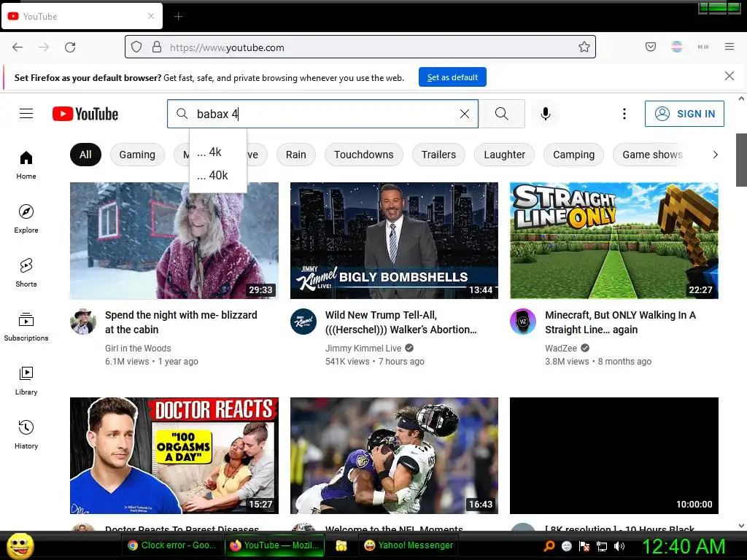Open 'Spend the night with me- blizzard' title
This screenshot has height=560, width=747.
[x=181, y=322]
